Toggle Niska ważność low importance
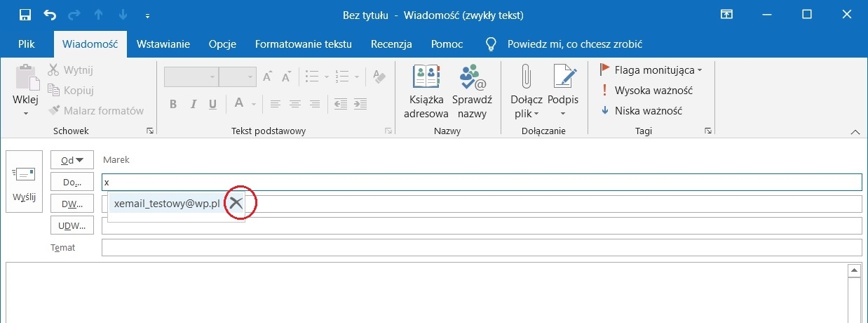 pyautogui.click(x=642, y=111)
